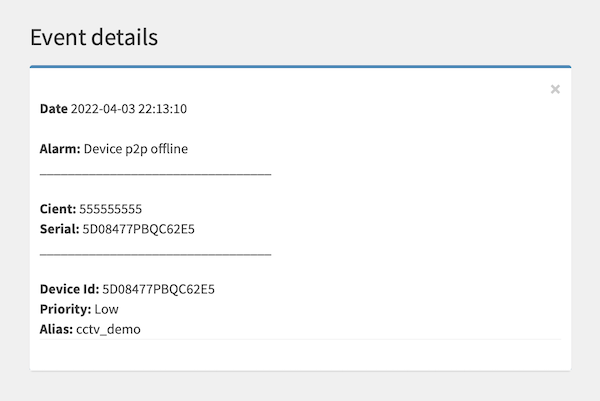The image size is (600, 401).
Task: Select the Device p2p offline text
Action: coord(136,149)
